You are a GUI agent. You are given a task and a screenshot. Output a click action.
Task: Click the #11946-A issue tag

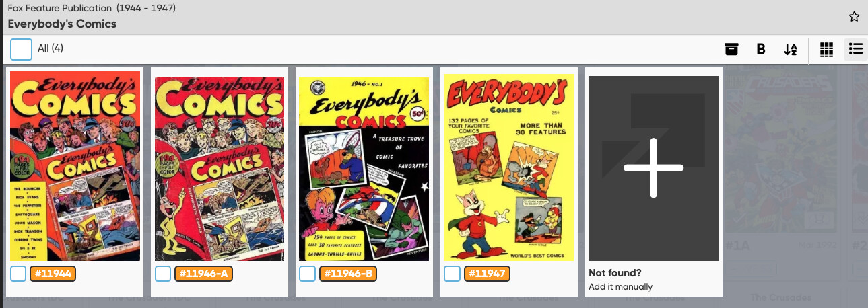click(x=203, y=274)
